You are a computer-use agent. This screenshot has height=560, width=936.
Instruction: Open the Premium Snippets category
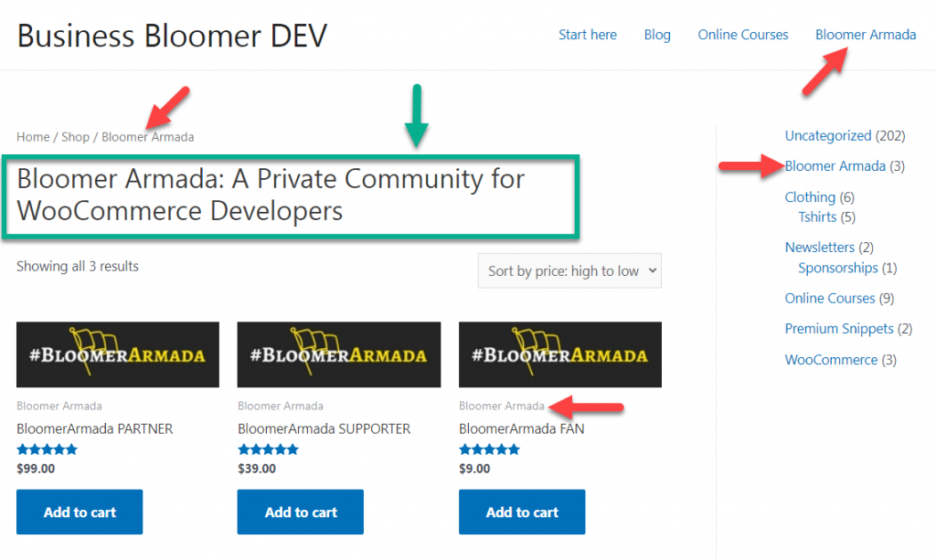[839, 329]
